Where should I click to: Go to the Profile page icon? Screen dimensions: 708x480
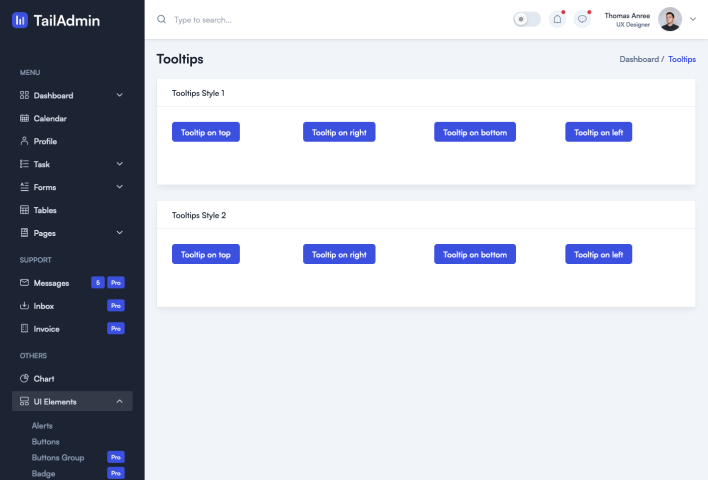click(x=25, y=142)
